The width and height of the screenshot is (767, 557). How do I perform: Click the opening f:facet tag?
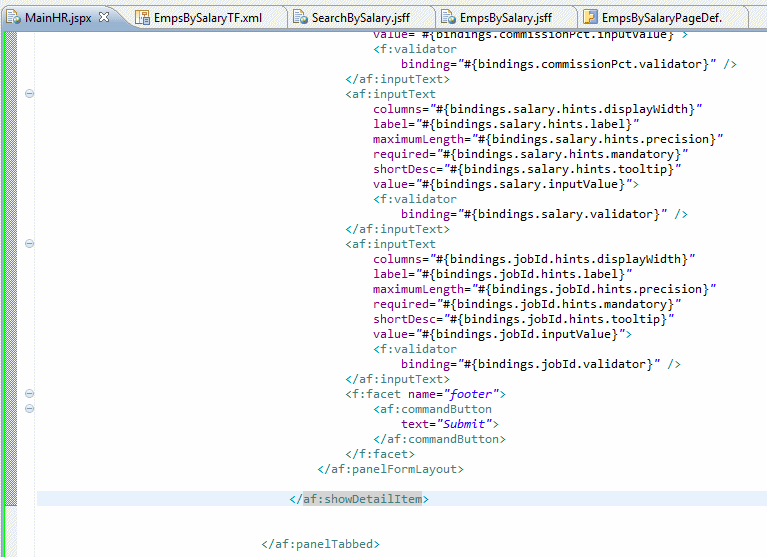pos(425,394)
